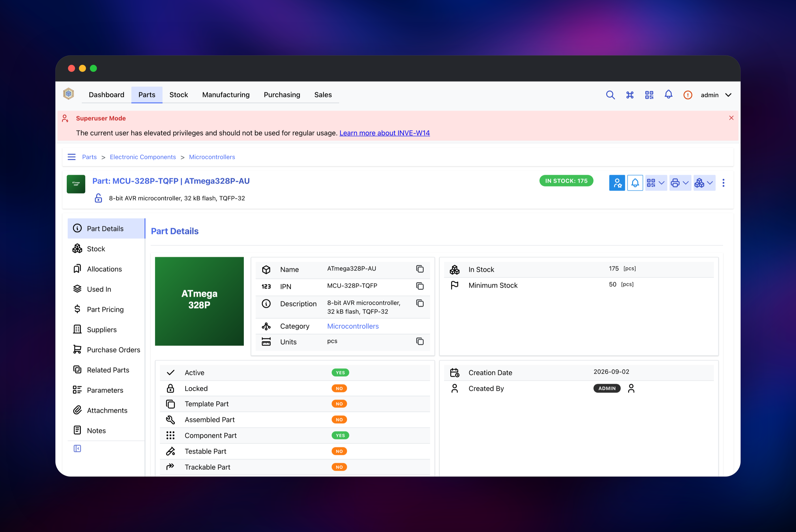Switch to Purchasing tab
The width and height of the screenshot is (796, 532).
282,95
